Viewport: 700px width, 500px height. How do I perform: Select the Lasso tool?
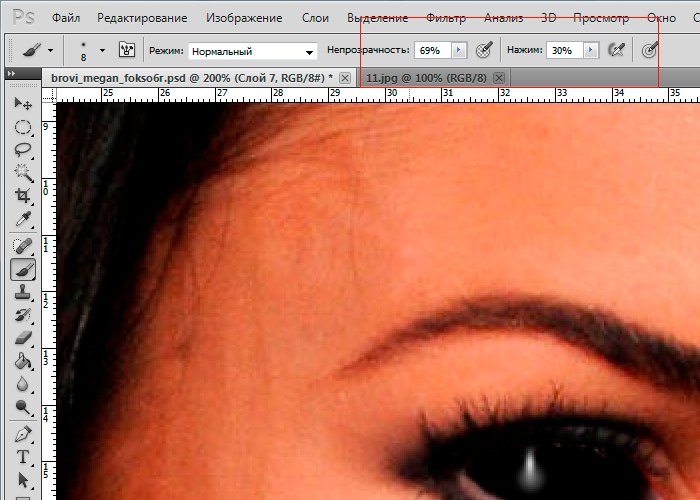click(x=22, y=149)
